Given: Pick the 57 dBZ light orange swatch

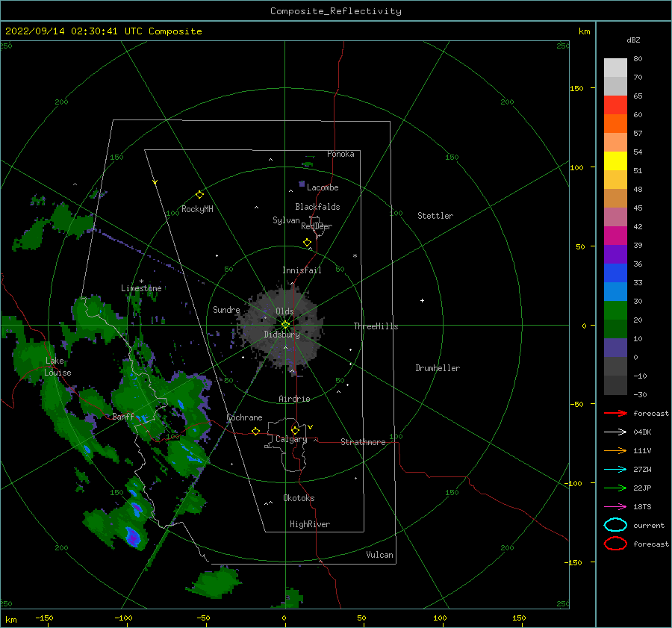Looking at the screenshot, I should pyautogui.click(x=615, y=143).
